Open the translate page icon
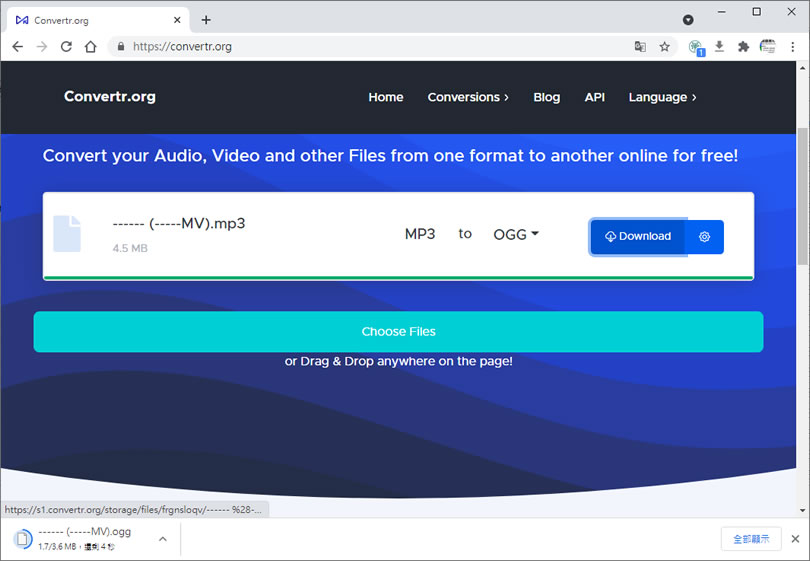810x561 pixels. [x=640, y=46]
